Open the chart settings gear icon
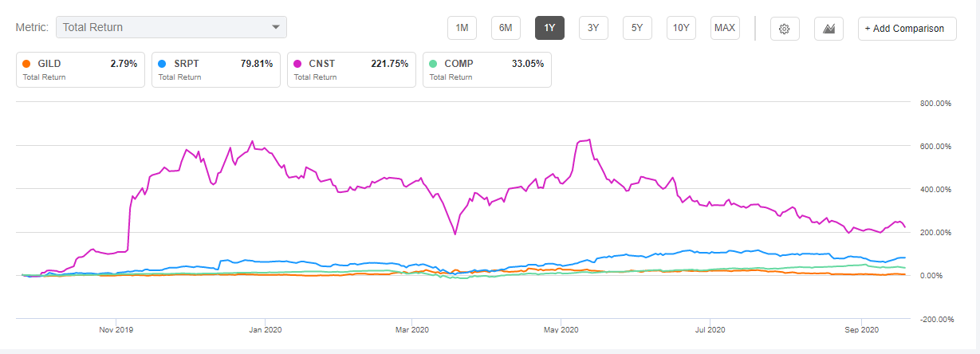The image size is (980, 354). (x=784, y=29)
